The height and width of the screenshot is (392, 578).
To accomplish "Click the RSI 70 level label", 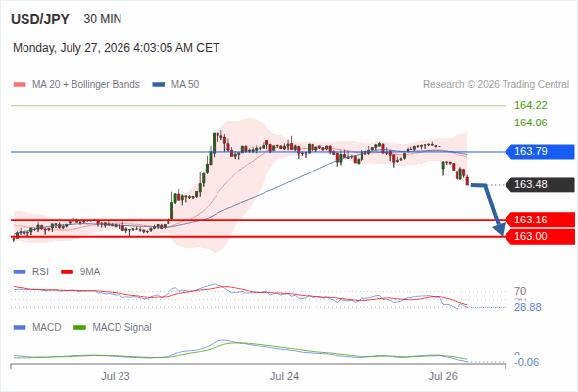I will pos(520,291).
